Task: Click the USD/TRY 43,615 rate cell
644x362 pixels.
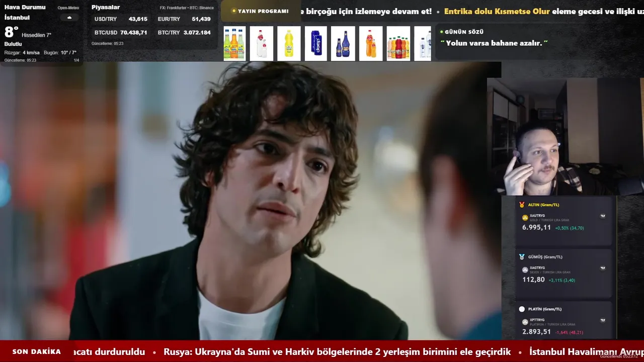Action: (x=121, y=19)
